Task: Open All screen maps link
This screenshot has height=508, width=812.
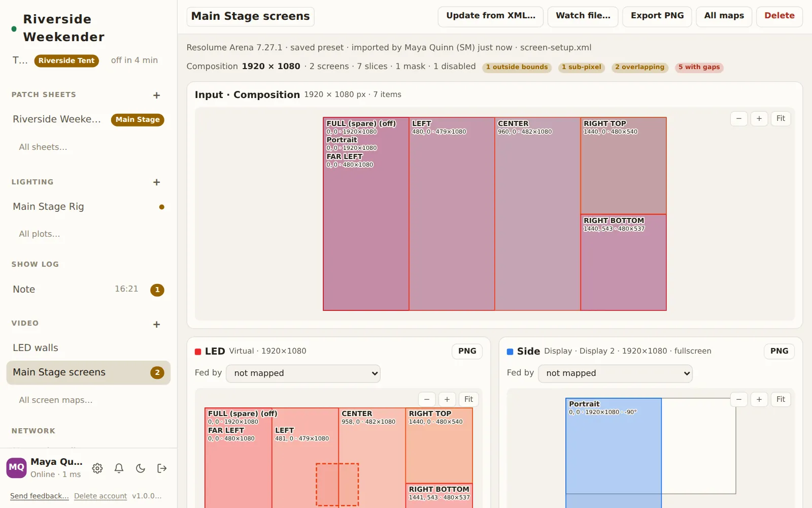Action: coord(56,400)
